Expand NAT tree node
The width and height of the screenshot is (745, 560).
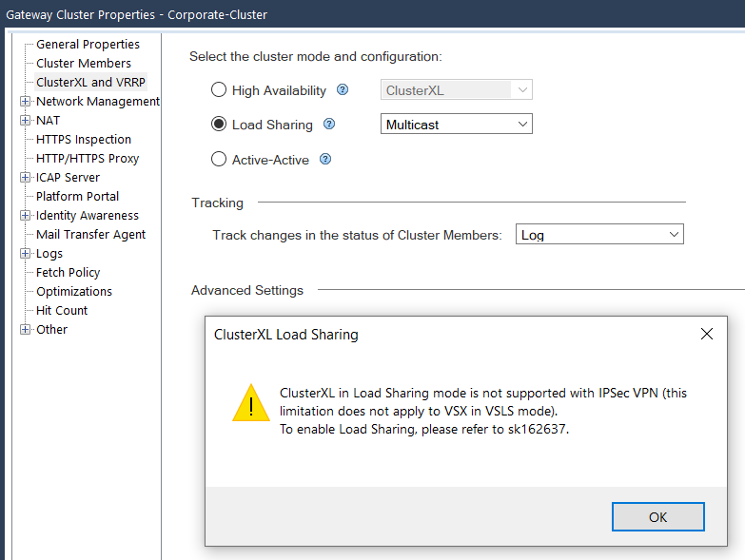coord(25,120)
